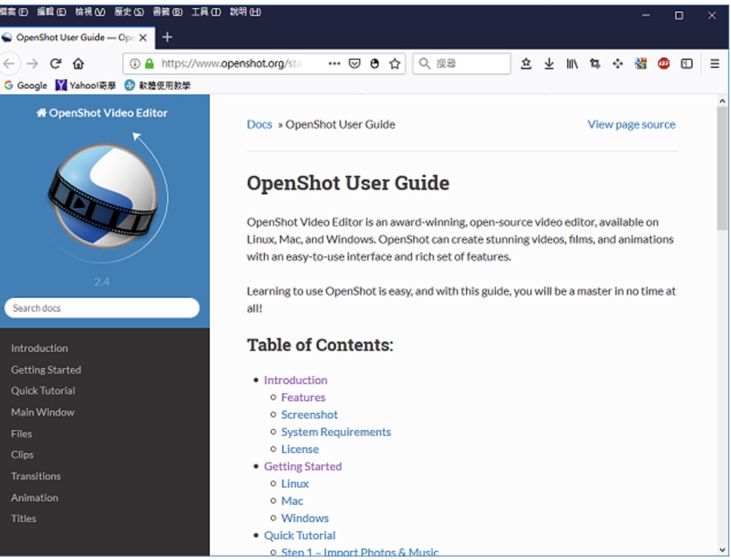Click the colorful extension icon beside Adblock

(x=641, y=63)
